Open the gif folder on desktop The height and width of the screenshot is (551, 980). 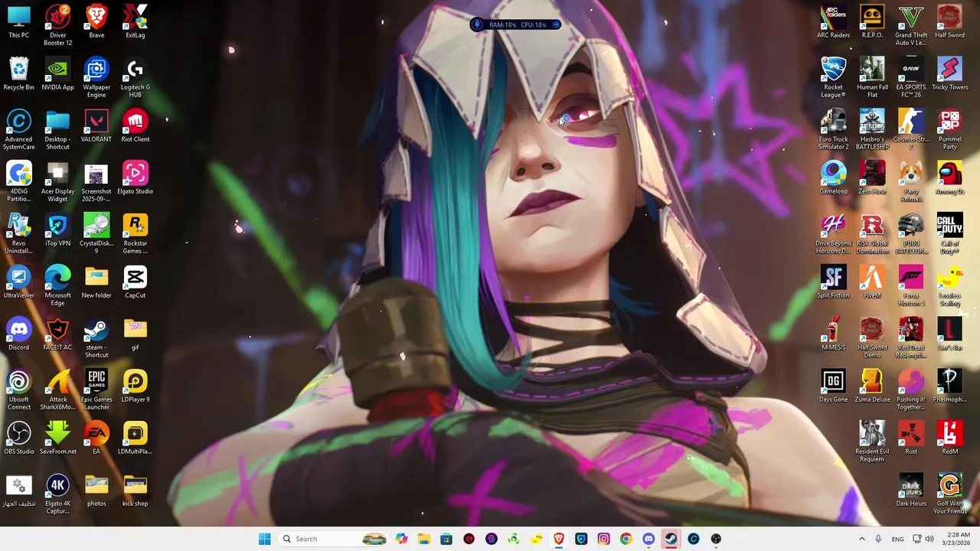[x=135, y=334]
